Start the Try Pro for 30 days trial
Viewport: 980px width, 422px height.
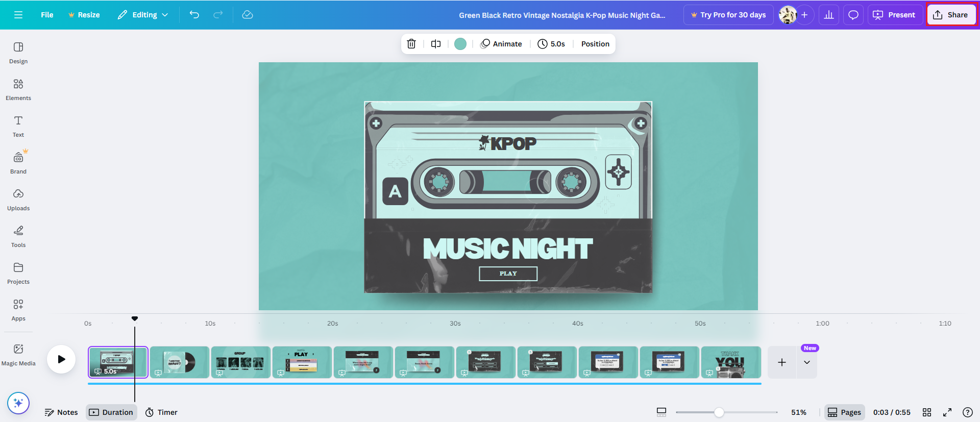click(728, 15)
